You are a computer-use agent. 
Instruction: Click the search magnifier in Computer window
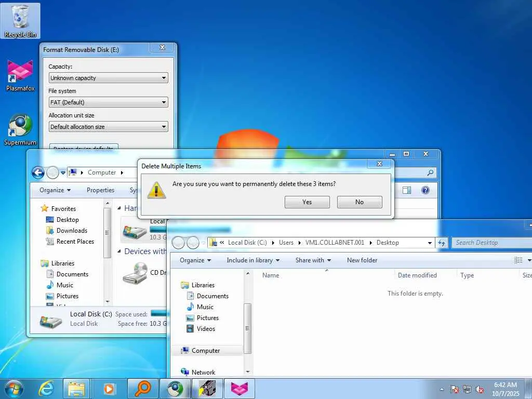pos(430,172)
